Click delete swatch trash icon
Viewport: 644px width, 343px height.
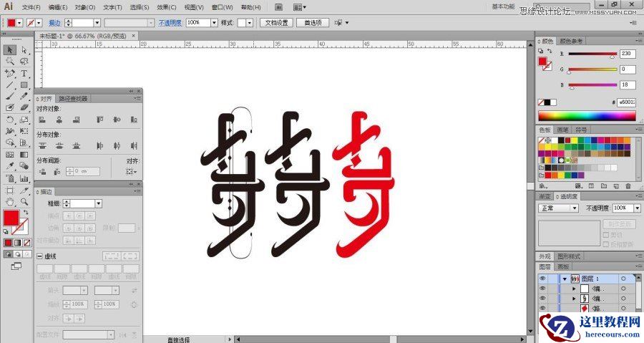click(628, 186)
